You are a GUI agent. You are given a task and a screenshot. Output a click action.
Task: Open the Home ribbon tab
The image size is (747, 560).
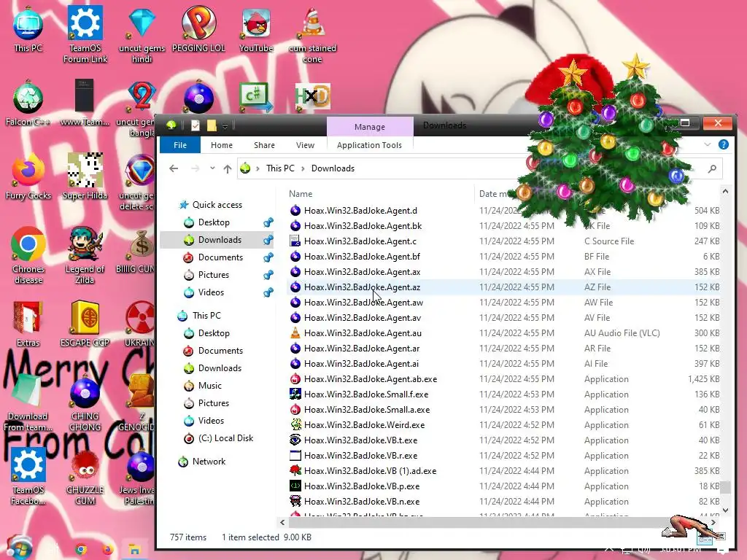(x=222, y=145)
